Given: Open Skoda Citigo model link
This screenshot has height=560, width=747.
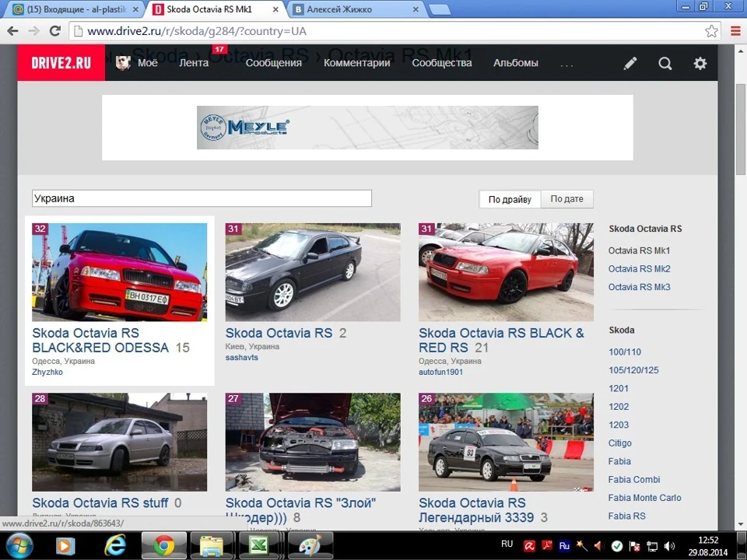Looking at the screenshot, I should tap(620, 443).
